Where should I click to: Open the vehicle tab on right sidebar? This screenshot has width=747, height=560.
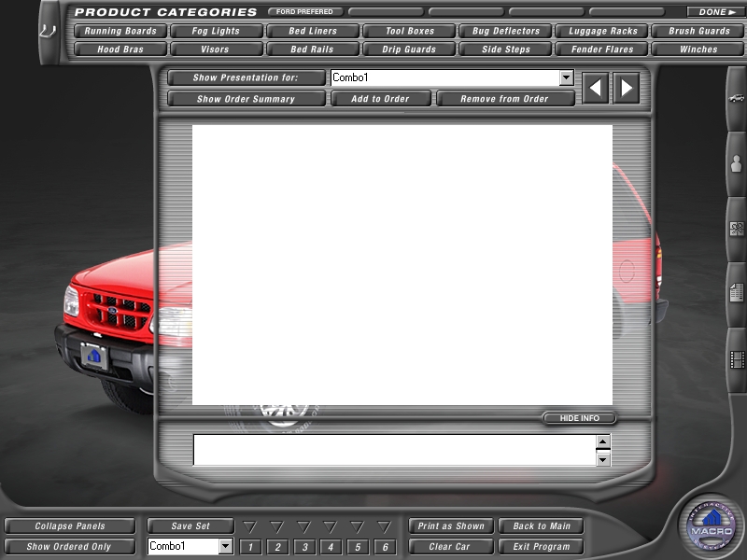[x=737, y=98]
